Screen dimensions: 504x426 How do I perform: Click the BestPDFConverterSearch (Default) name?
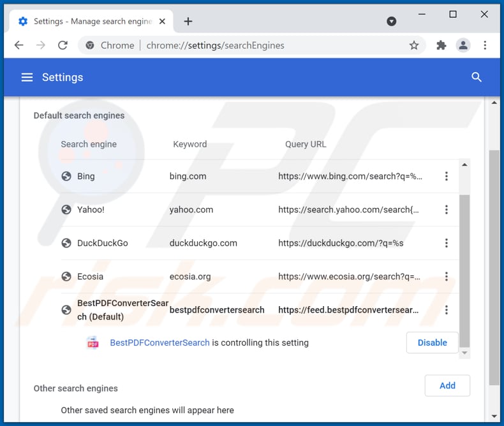coord(122,310)
